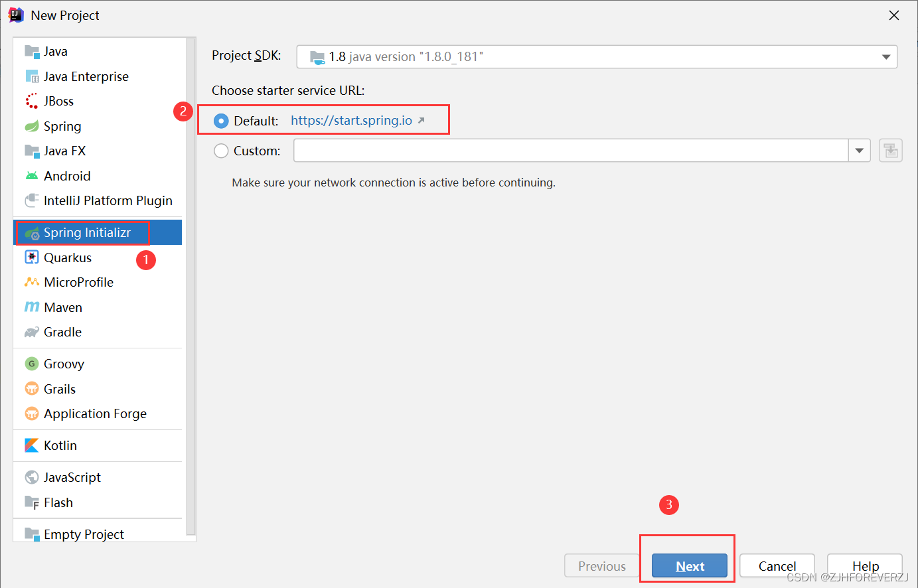Click the Kotlin K icon

[x=31, y=445]
